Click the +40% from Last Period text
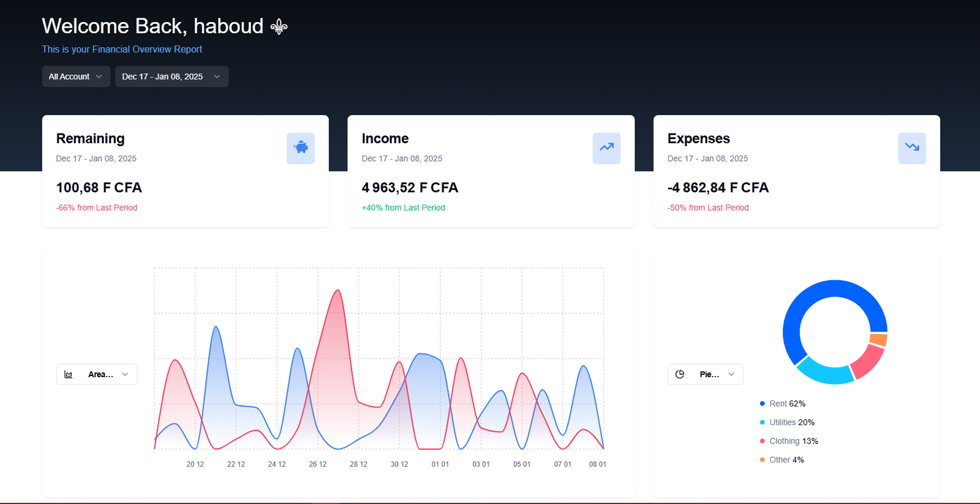Viewport: 980px width, 504px height. [403, 208]
